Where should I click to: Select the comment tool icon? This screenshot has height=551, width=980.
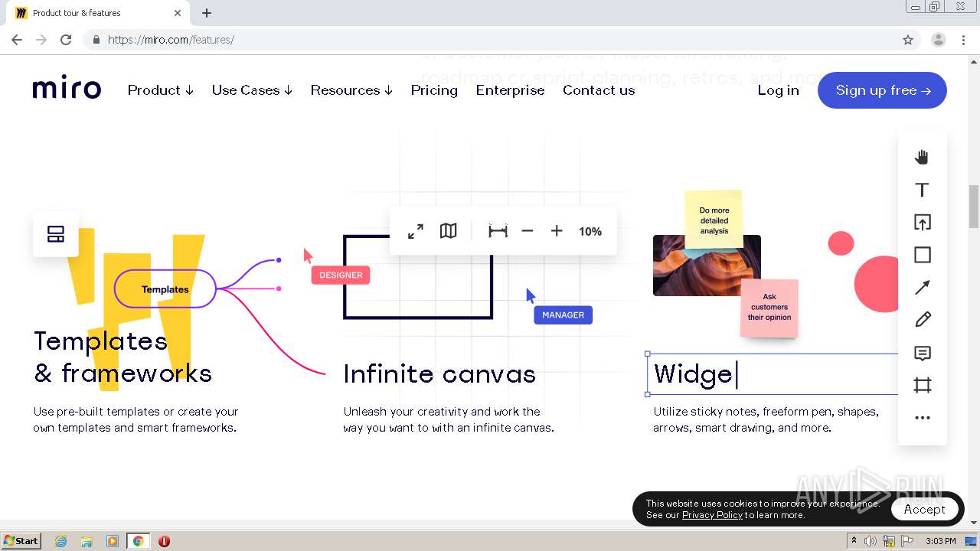point(922,354)
